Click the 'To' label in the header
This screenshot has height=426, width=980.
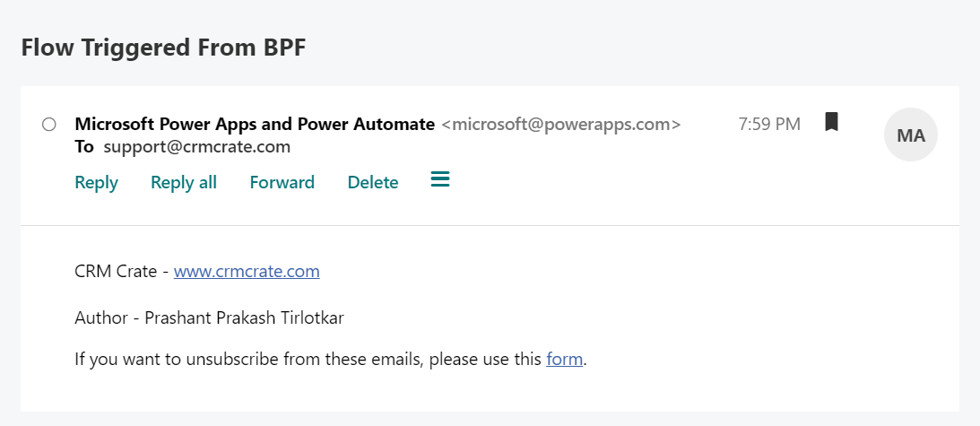(84, 146)
